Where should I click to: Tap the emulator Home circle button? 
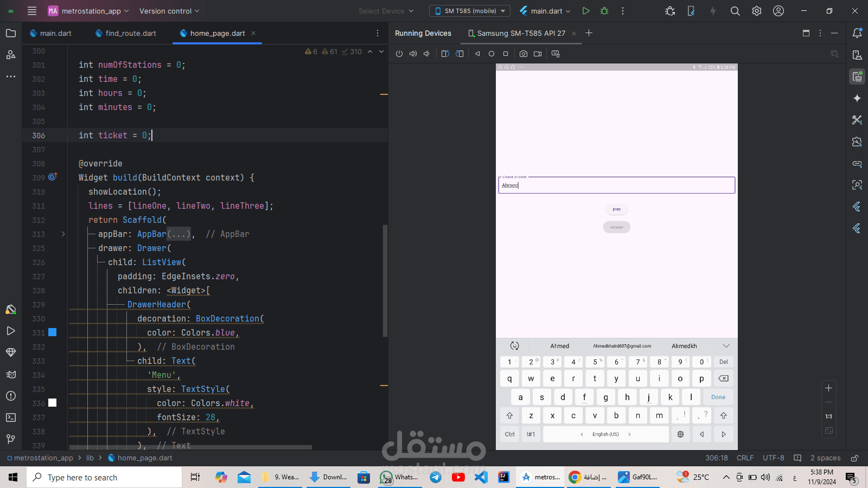click(x=492, y=54)
